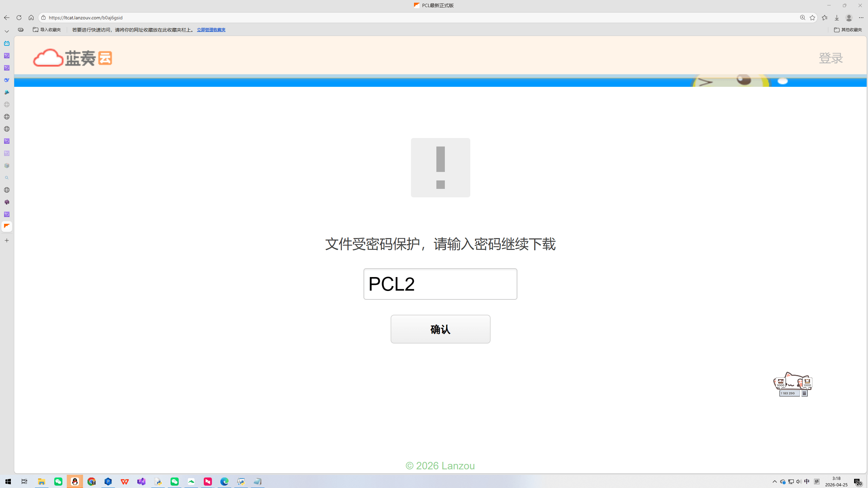Open the tab actions icon in favorites bar
868x488 pixels.
21,30
